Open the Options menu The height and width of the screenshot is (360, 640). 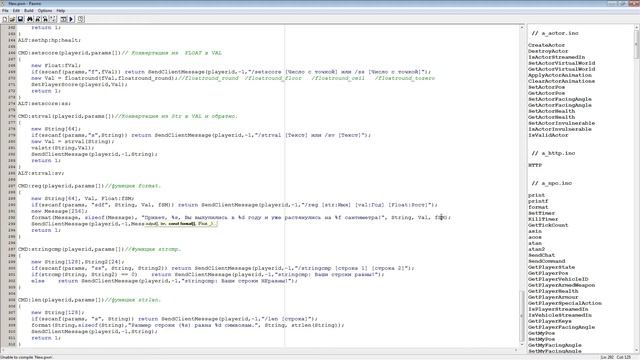(x=45, y=11)
